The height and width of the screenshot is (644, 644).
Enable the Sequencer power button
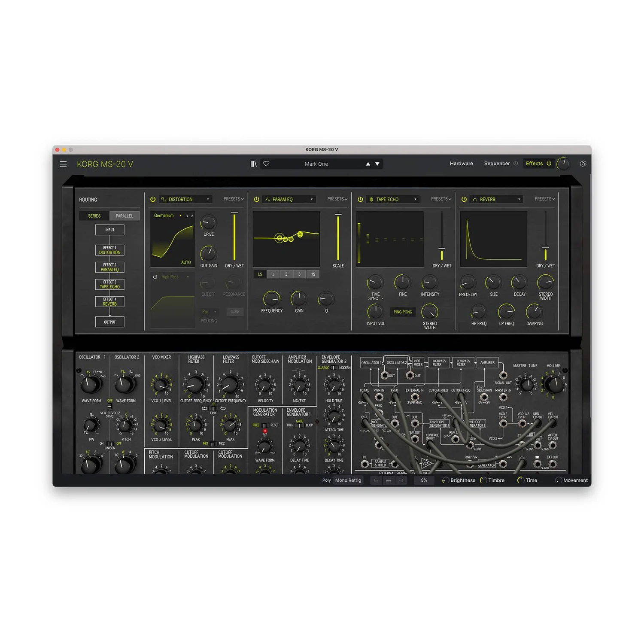click(x=516, y=164)
